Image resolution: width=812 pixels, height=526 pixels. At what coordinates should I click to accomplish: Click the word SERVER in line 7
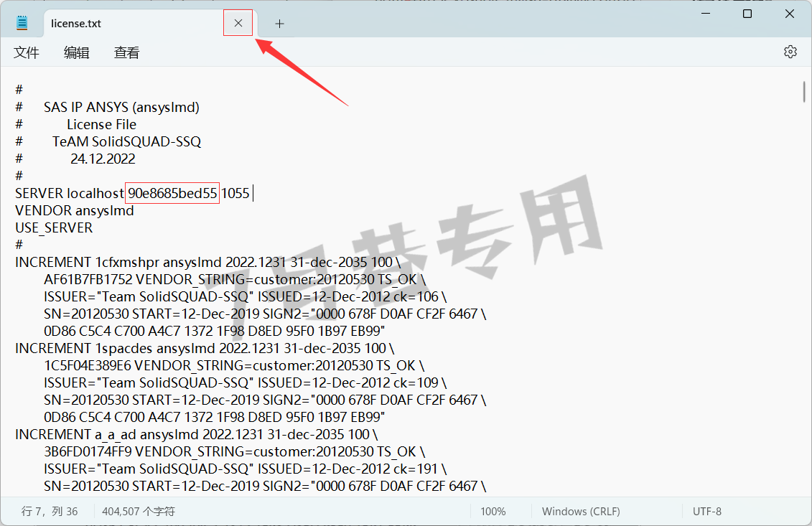point(39,193)
